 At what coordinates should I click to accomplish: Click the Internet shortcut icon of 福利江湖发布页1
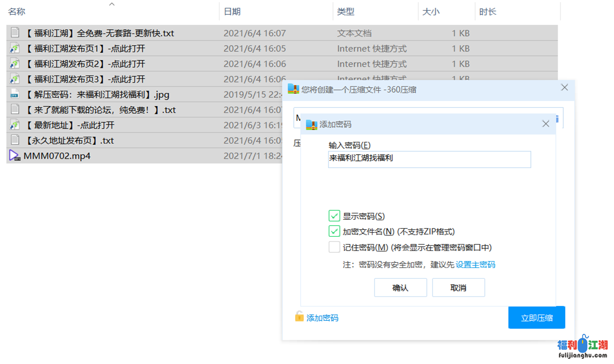click(14, 48)
